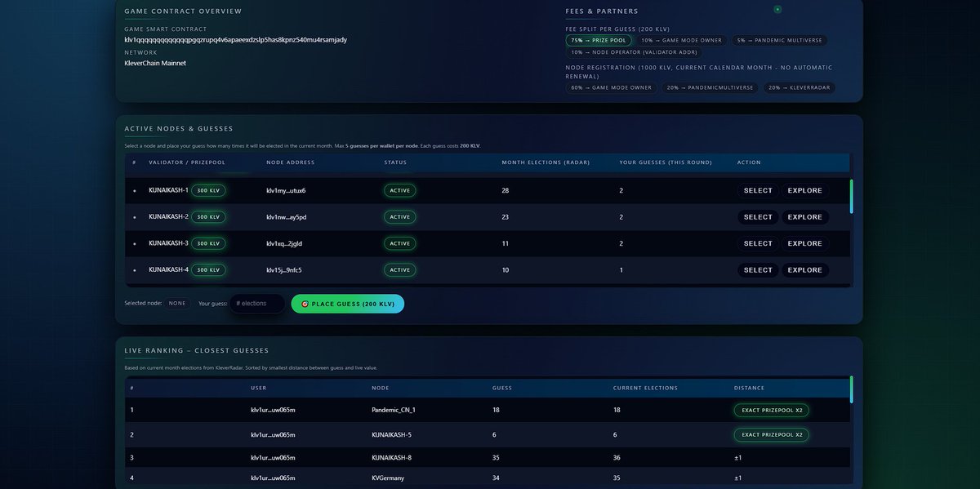Click node address klv1my...utux6
The image size is (980, 489).
286,191
